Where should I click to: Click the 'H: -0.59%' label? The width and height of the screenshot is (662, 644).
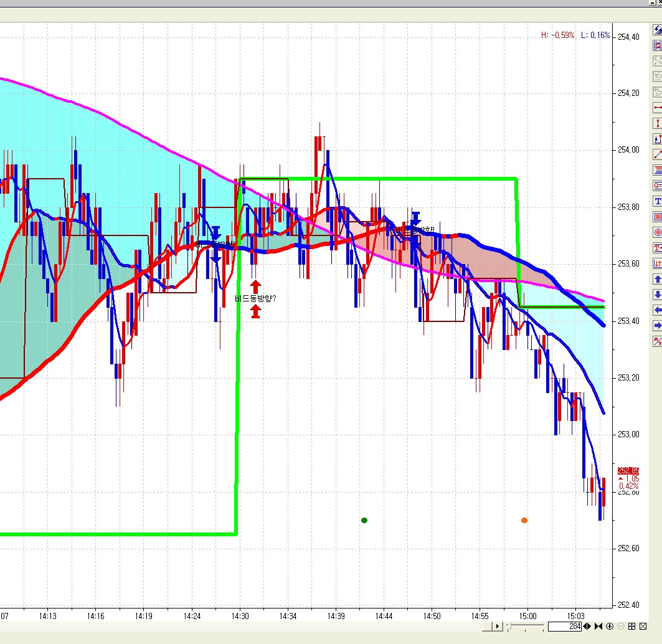(x=558, y=36)
